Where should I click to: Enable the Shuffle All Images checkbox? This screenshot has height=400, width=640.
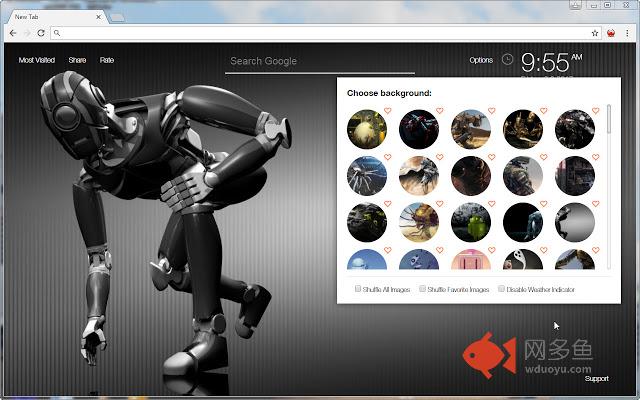[358, 289]
